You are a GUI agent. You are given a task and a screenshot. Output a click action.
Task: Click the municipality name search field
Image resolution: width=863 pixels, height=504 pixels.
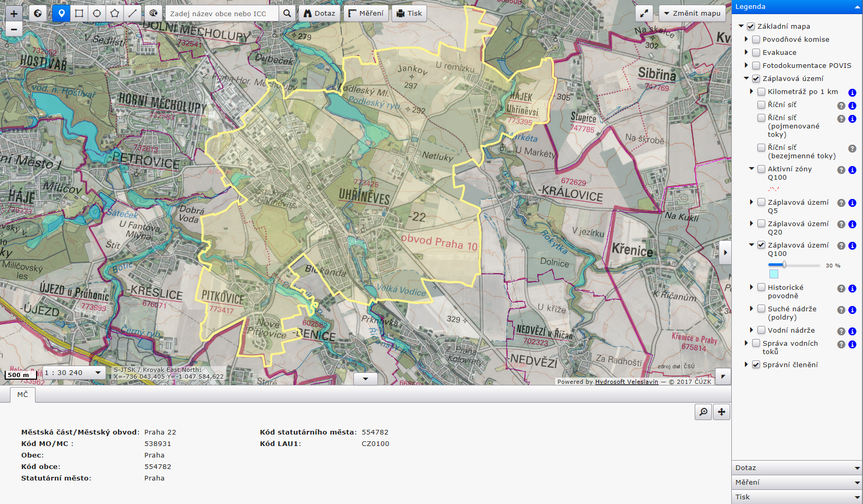pyautogui.click(x=222, y=14)
